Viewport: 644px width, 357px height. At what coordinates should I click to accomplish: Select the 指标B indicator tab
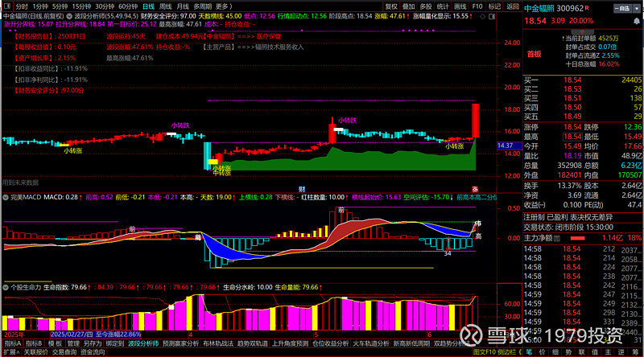pyautogui.click(x=34, y=344)
